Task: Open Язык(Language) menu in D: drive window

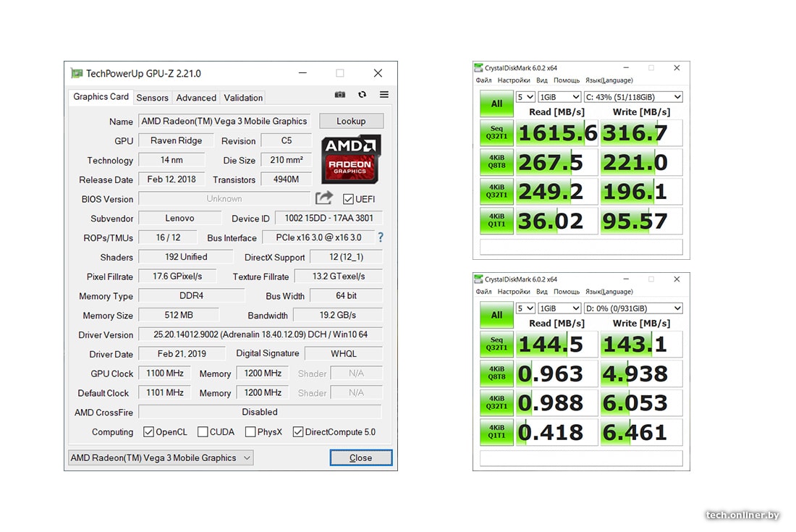Action: [609, 292]
